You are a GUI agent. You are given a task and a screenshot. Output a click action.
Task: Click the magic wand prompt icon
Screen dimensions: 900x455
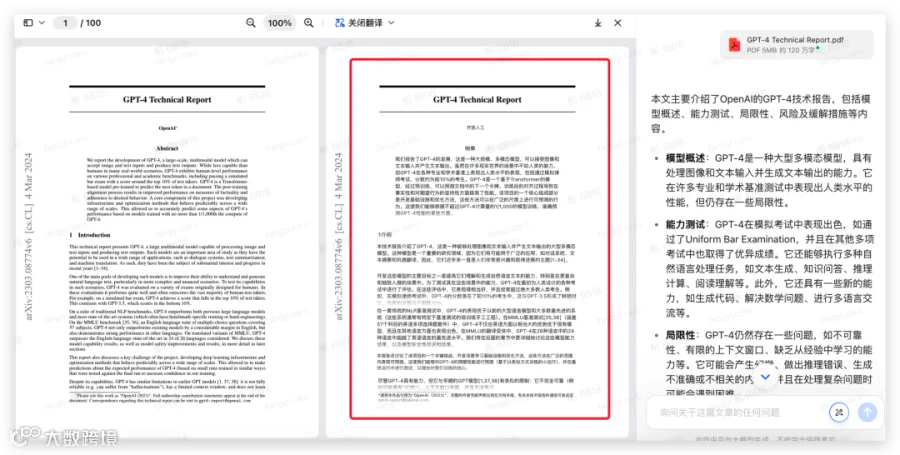(x=839, y=412)
